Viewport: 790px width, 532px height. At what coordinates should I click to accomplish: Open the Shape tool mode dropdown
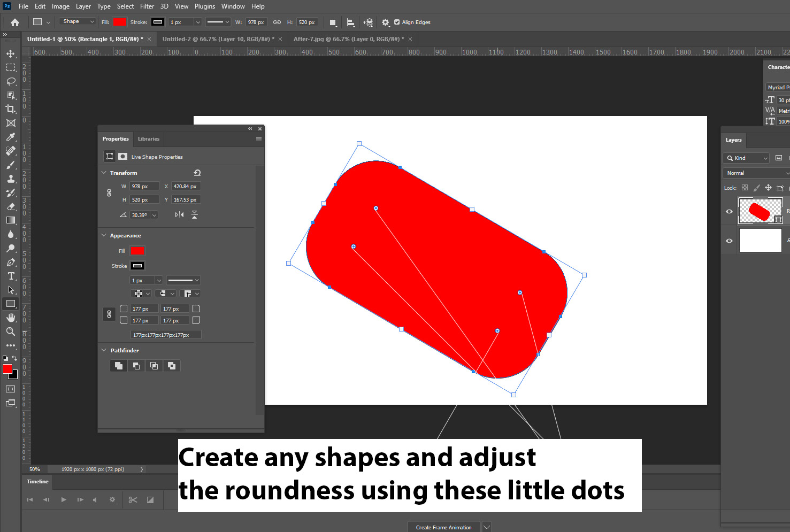coord(78,22)
